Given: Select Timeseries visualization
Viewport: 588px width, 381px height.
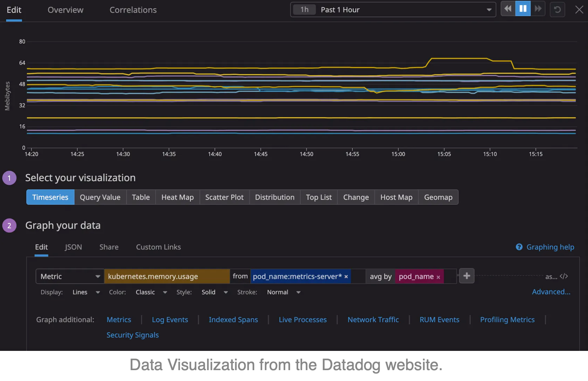Looking at the screenshot, I should click(x=50, y=197).
